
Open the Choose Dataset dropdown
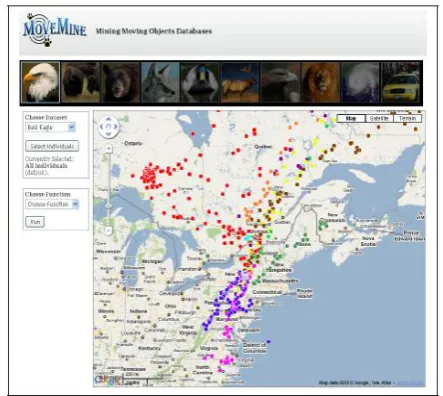[50, 127]
